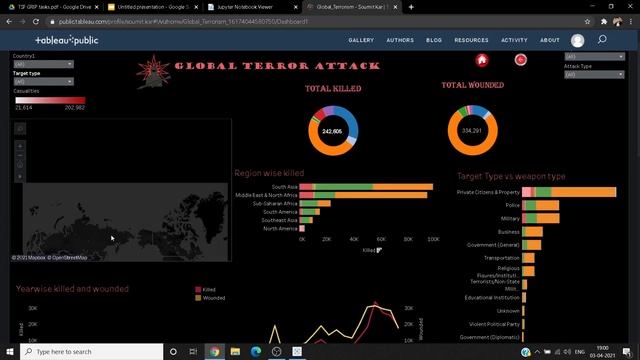
Task: Open the BLOG menu
Action: pyautogui.click(x=434, y=40)
